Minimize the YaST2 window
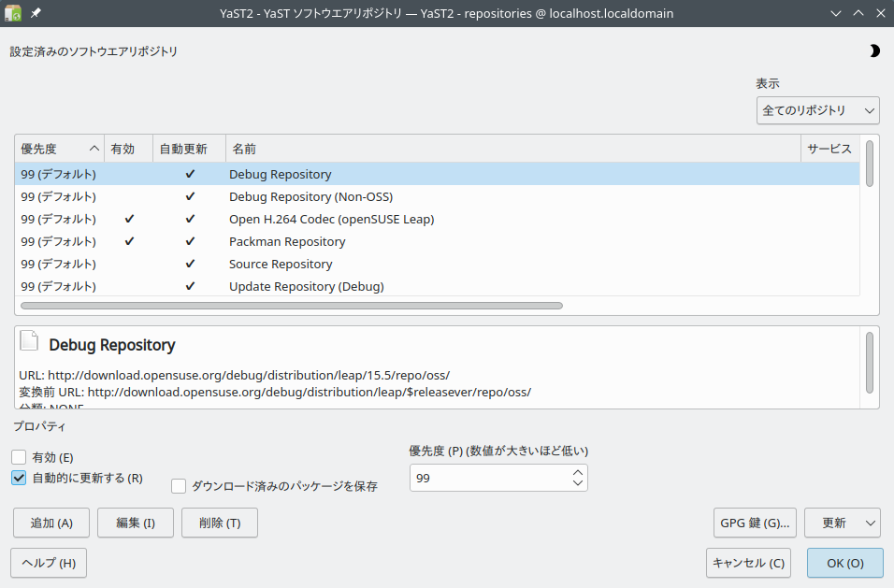Image resolution: width=894 pixels, height=588 pixels. point(836,13)
